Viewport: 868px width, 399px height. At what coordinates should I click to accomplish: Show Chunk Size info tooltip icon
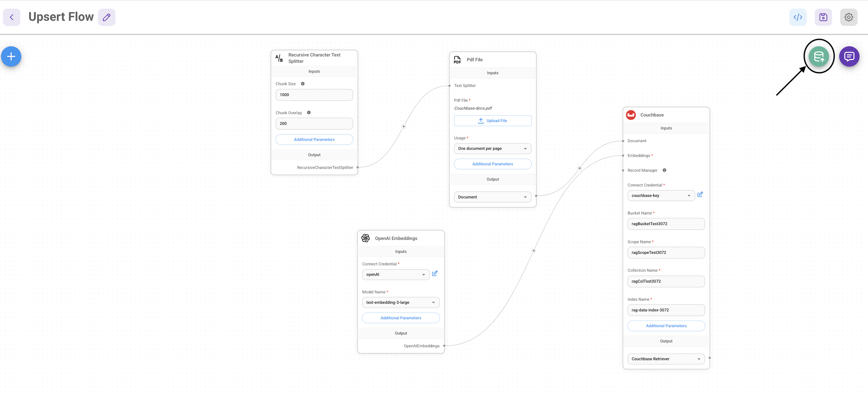(x=302, y=84)
